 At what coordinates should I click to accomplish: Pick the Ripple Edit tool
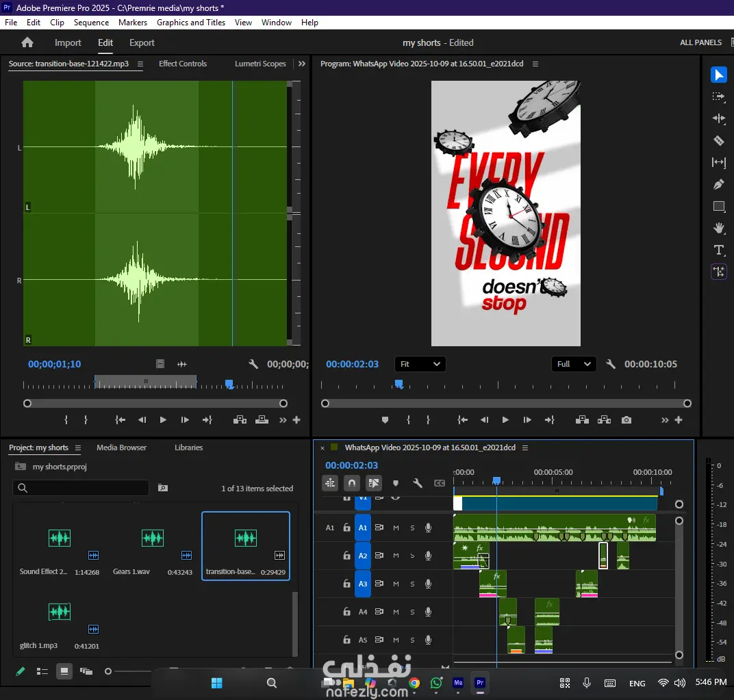click(718, 118)
